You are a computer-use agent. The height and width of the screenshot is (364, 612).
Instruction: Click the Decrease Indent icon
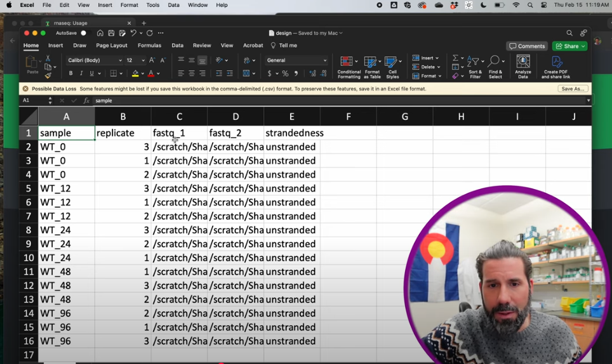click(219, 74)
